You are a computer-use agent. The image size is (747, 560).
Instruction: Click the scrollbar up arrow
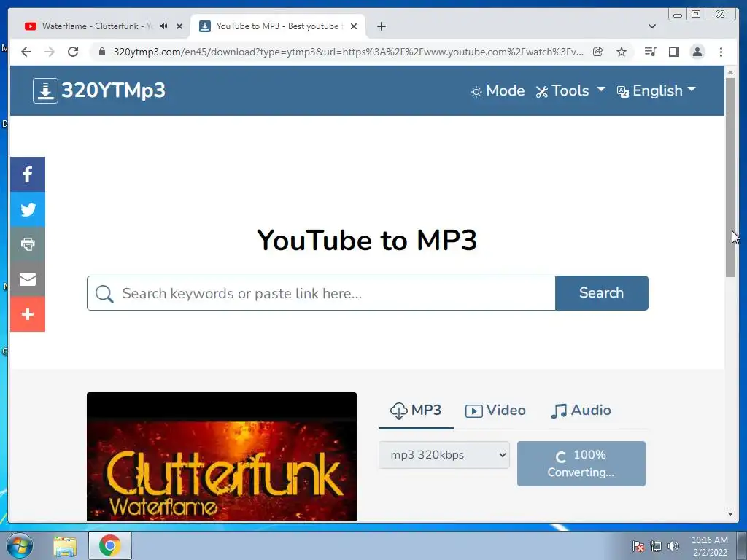click(x=730, y=72)
